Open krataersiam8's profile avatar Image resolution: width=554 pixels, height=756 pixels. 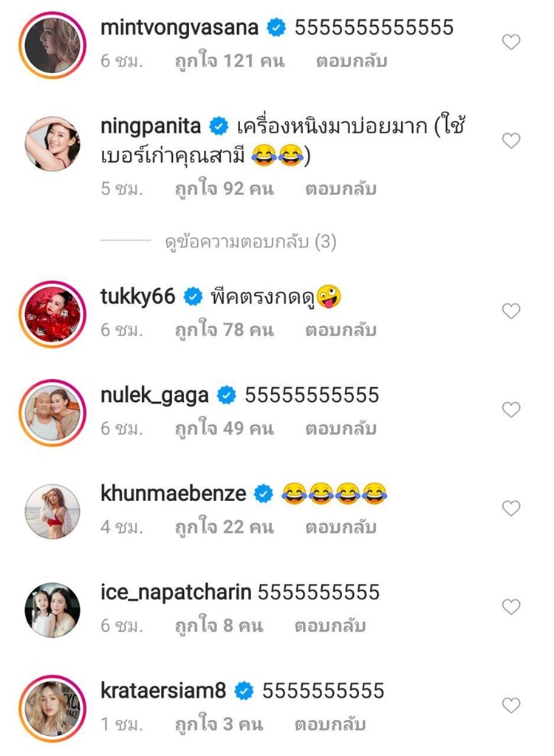tap(52, 707)
